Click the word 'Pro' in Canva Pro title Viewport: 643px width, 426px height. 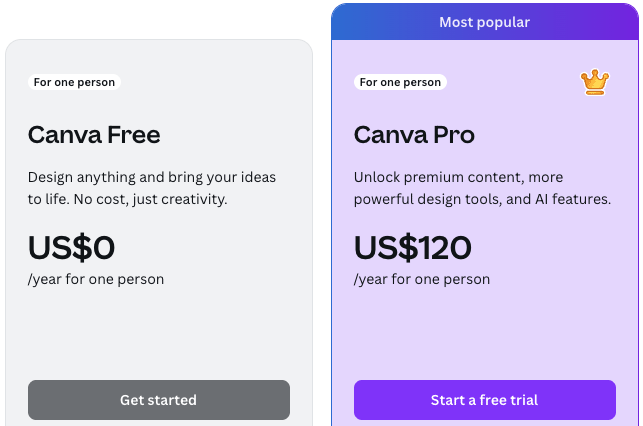[x=452, y=135]
